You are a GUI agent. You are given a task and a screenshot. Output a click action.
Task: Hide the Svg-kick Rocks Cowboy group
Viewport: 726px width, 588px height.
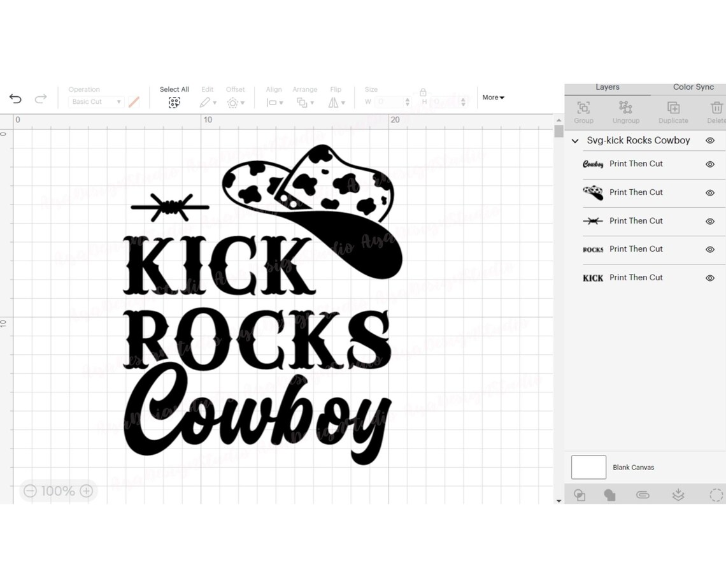click(x=710, y=140)
